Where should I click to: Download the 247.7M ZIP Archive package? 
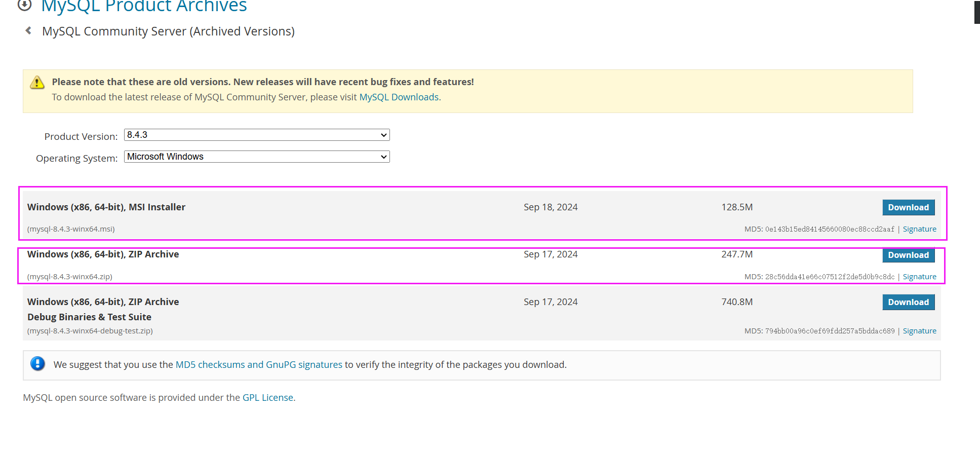908,255
